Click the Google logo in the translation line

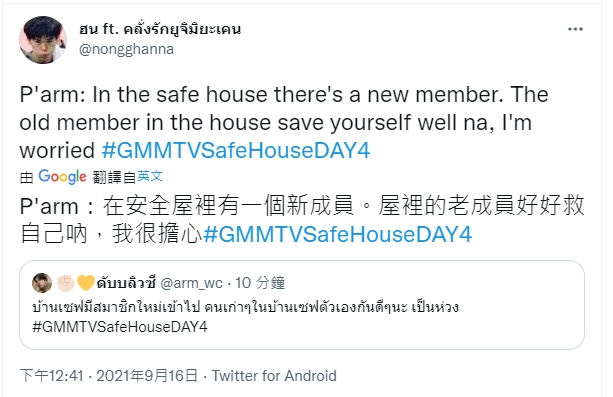(63, 177)
